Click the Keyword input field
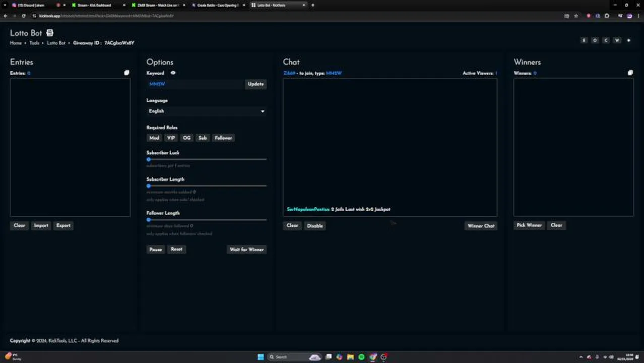644x363 pixels. (195, 84)
